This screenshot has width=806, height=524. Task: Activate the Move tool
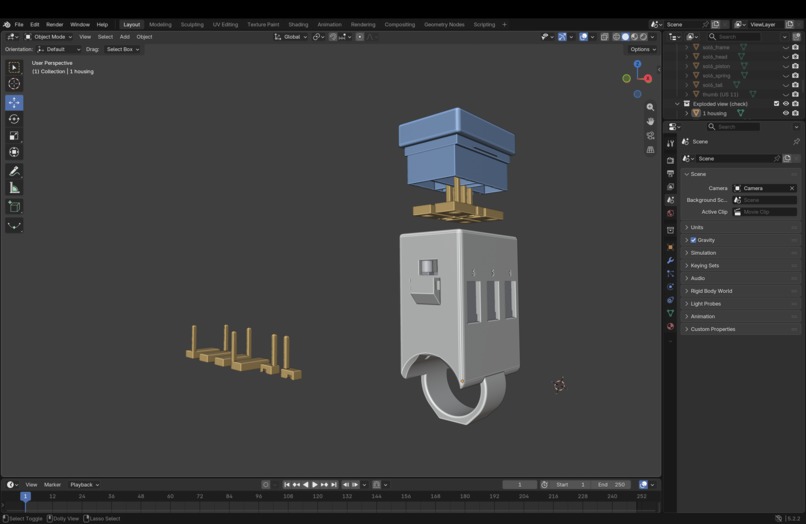[x=14, y=102]
